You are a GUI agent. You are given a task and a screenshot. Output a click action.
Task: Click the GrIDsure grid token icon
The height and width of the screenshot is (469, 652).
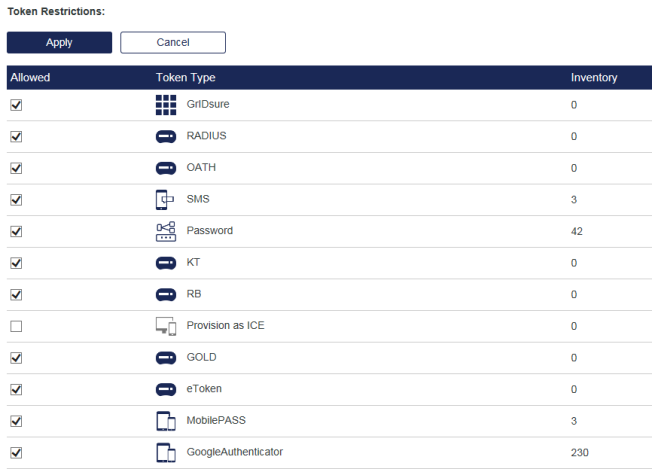click(x=166, y=105)
